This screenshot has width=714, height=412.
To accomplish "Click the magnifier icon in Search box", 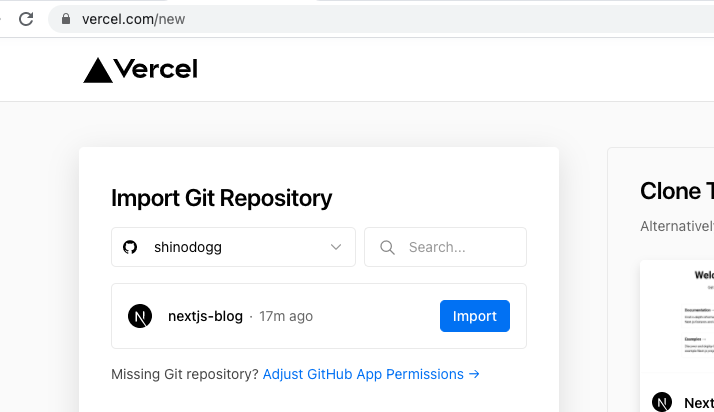I will (387, 248).
